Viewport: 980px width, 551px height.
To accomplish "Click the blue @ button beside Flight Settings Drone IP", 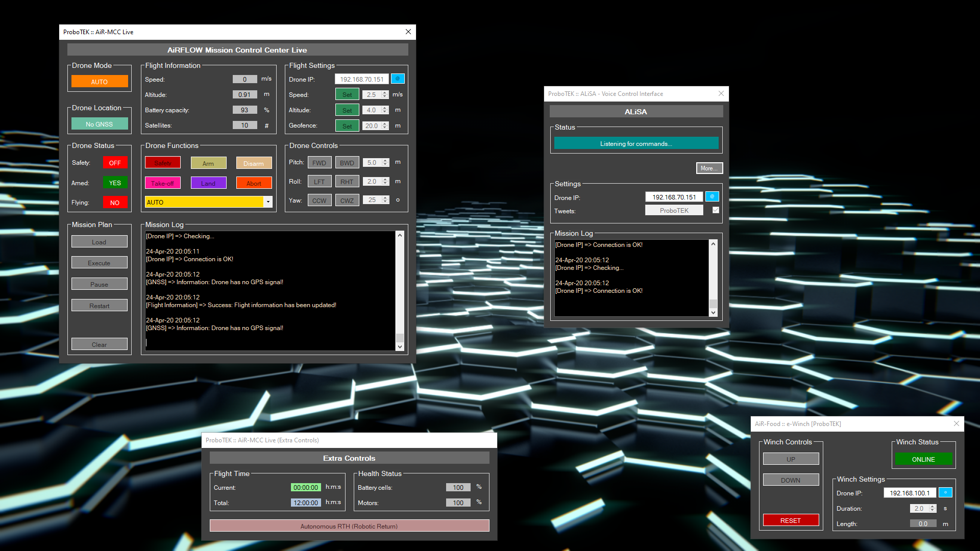I will [398, 79].
